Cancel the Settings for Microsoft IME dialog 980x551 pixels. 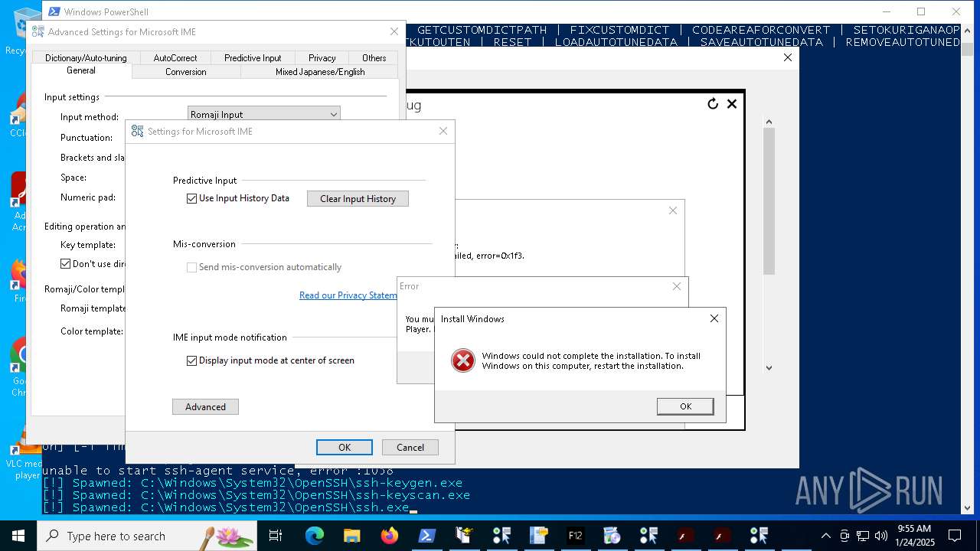410,447
